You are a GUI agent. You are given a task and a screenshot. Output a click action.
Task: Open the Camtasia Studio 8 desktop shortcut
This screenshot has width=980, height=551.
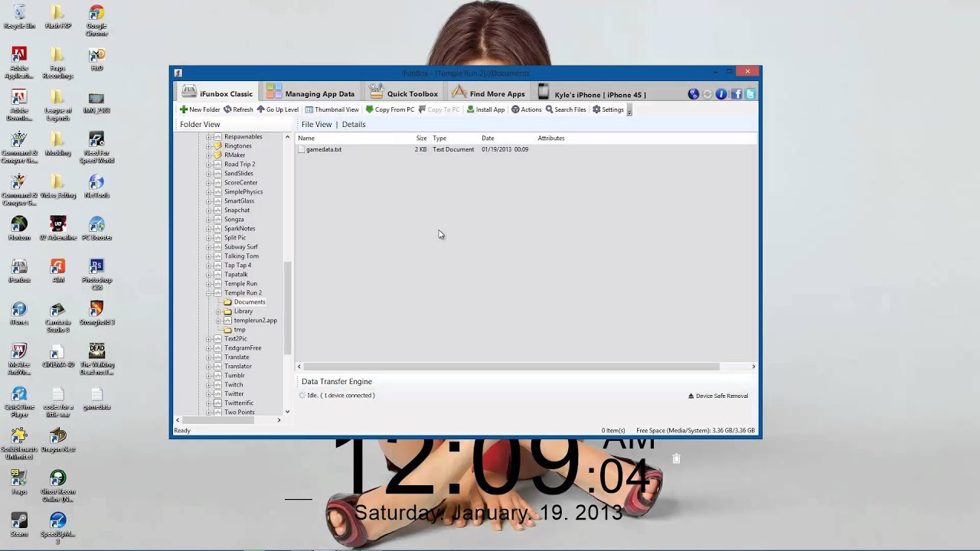pos(57,317)
